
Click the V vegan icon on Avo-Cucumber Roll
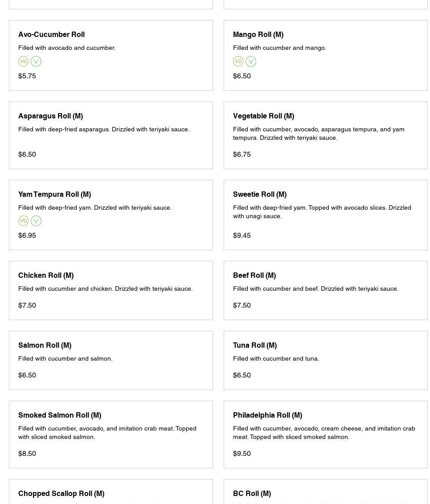pyautogui.click(x=36, y=61)
